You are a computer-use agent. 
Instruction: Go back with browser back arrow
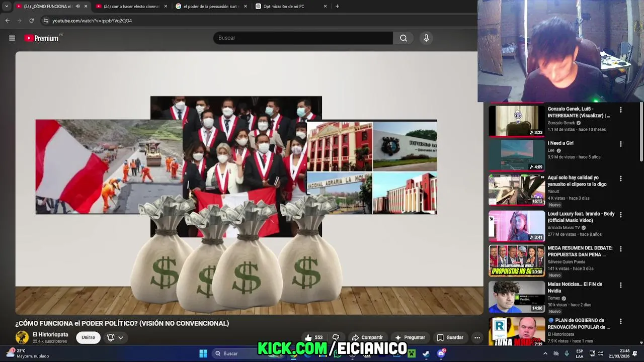(x=7, y=21)
